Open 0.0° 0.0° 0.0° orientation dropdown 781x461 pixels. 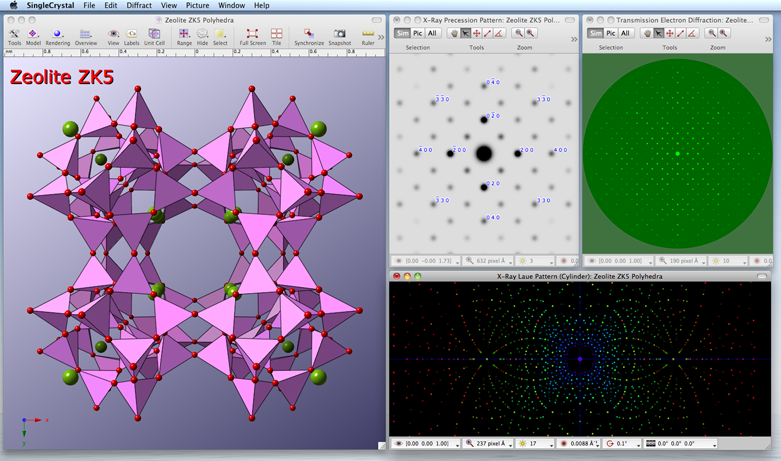pos(680,443)
